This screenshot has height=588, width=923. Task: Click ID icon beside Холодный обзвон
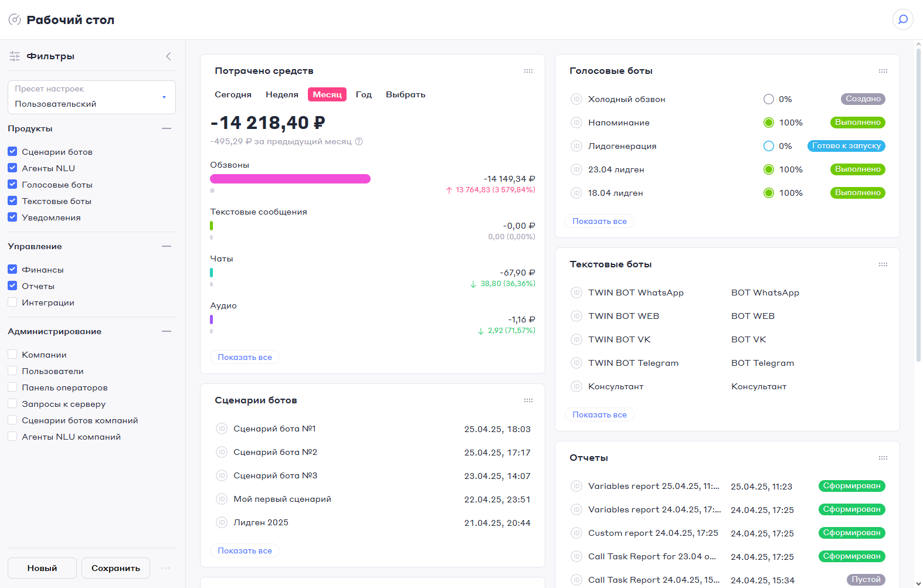[x=576, y=99]
